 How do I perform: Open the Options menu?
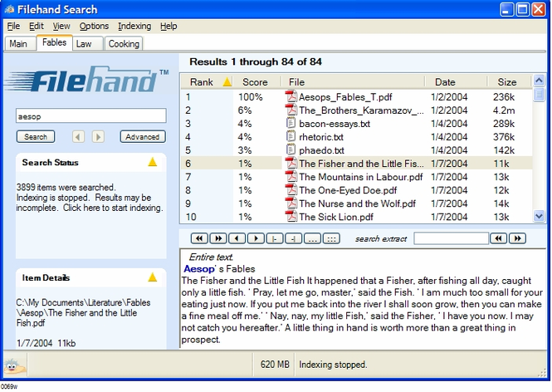click(x=94, y=27)
